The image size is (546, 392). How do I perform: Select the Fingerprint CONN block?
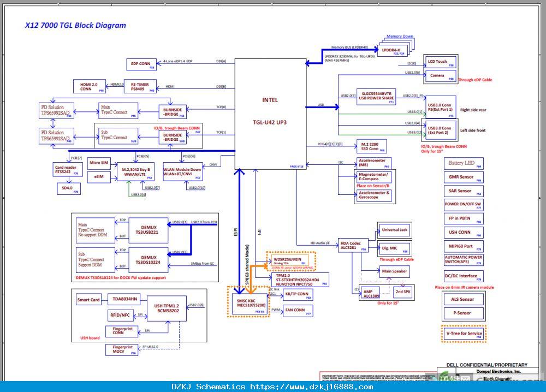[x=122, y=331]
